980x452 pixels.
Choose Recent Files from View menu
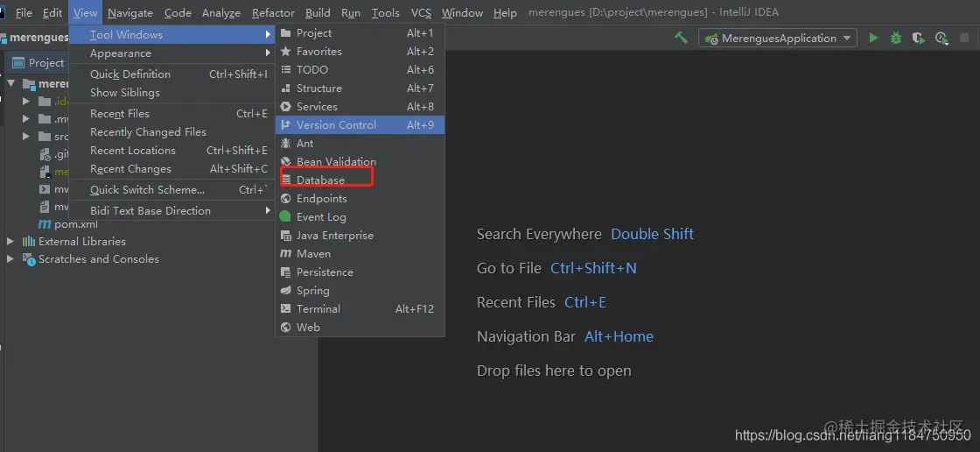[171, 113]
